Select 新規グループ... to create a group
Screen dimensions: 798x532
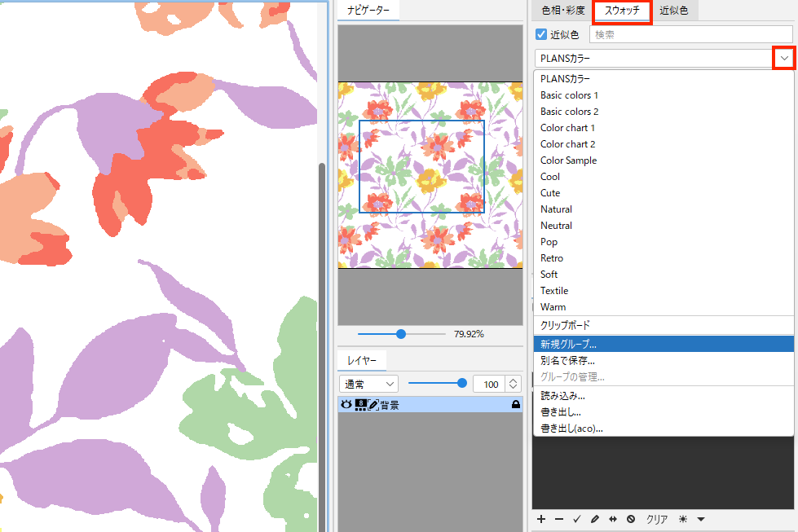click(664, 344)
